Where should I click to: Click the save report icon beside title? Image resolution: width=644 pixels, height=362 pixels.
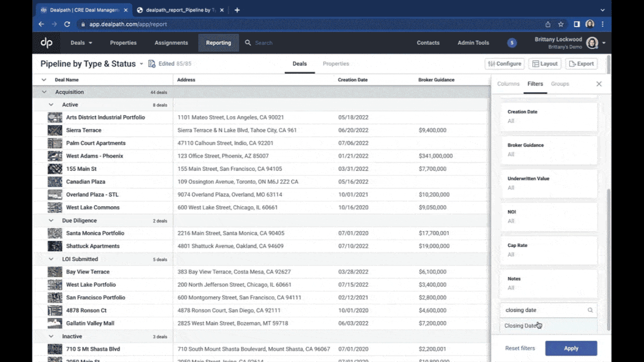point(151,64)
